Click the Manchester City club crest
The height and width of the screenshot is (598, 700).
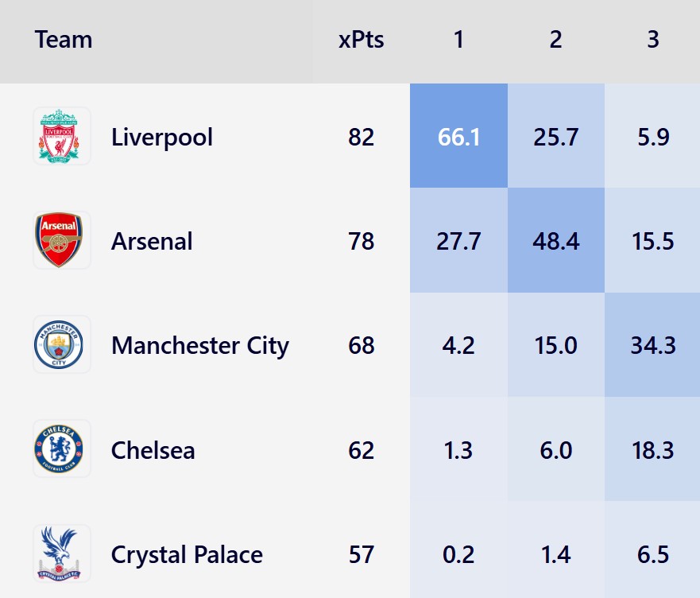pos(62,344)
